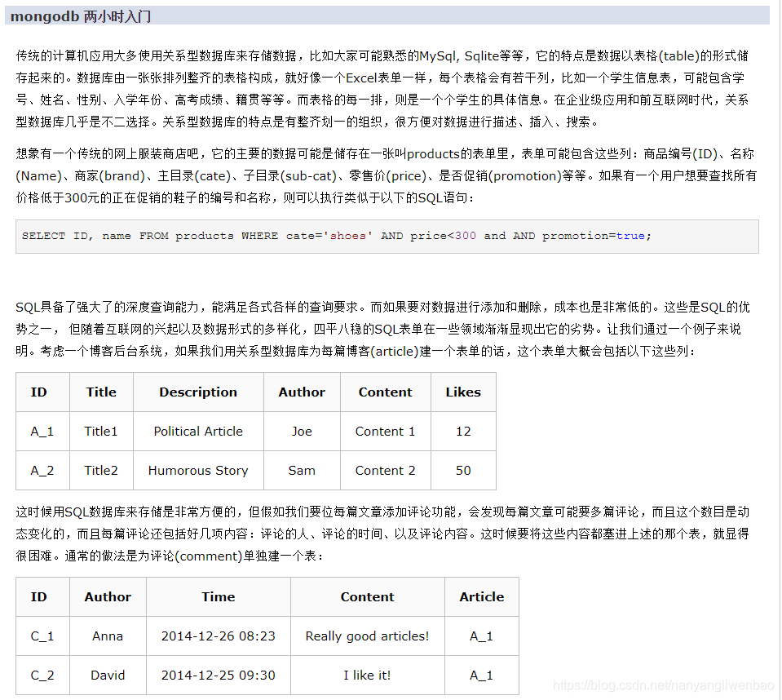
Task: Click the 'Joe' author cell
Action: click(x=302, y=431)
